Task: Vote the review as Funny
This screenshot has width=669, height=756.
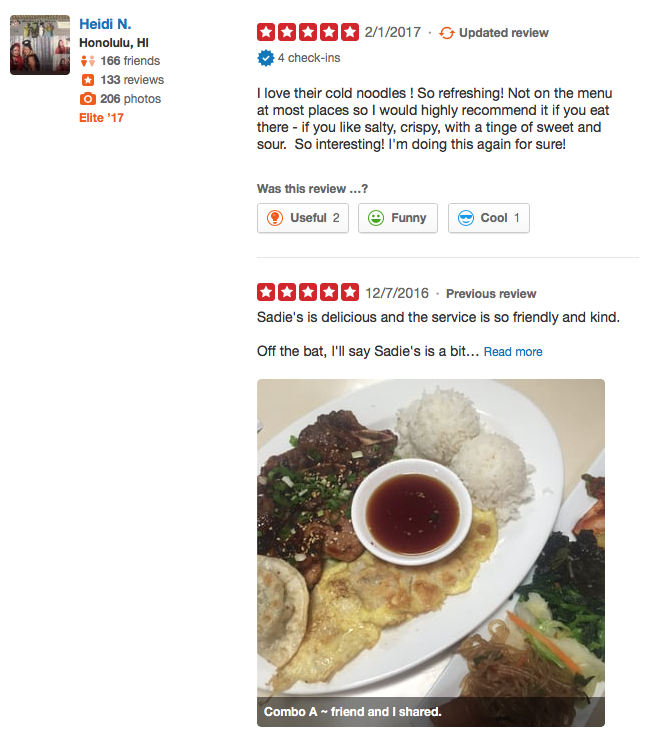Action: [398, 218]
